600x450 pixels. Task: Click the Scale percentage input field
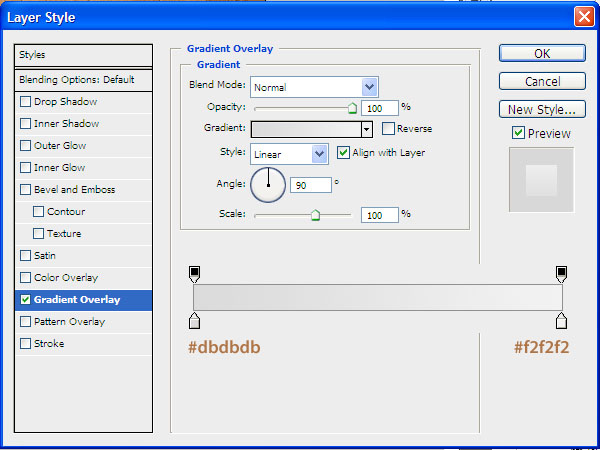379,215
